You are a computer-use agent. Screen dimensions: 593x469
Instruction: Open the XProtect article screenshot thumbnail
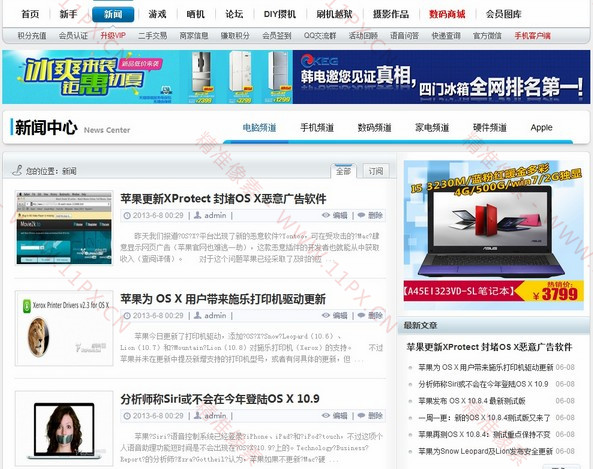tap(64, 228)
